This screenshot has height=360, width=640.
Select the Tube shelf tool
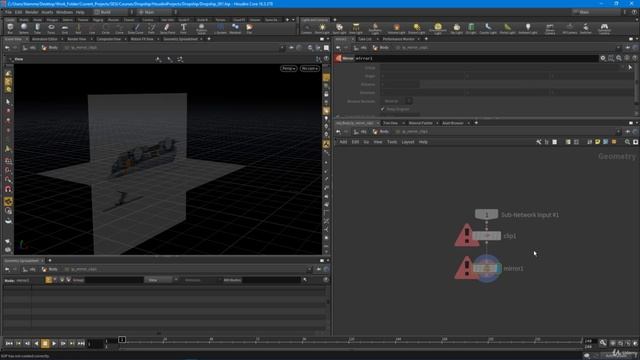coord(37,28)
